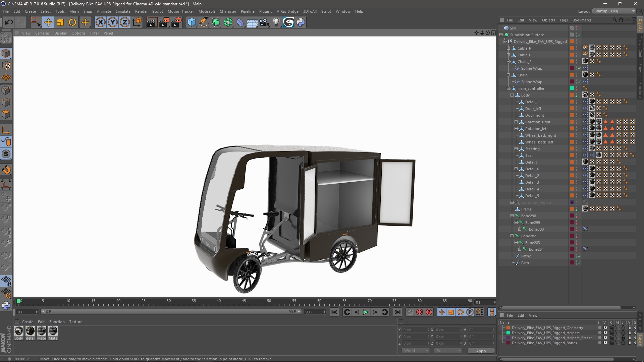
Task: Select the Body material thumbnail
Action: [x=19, y=331]
